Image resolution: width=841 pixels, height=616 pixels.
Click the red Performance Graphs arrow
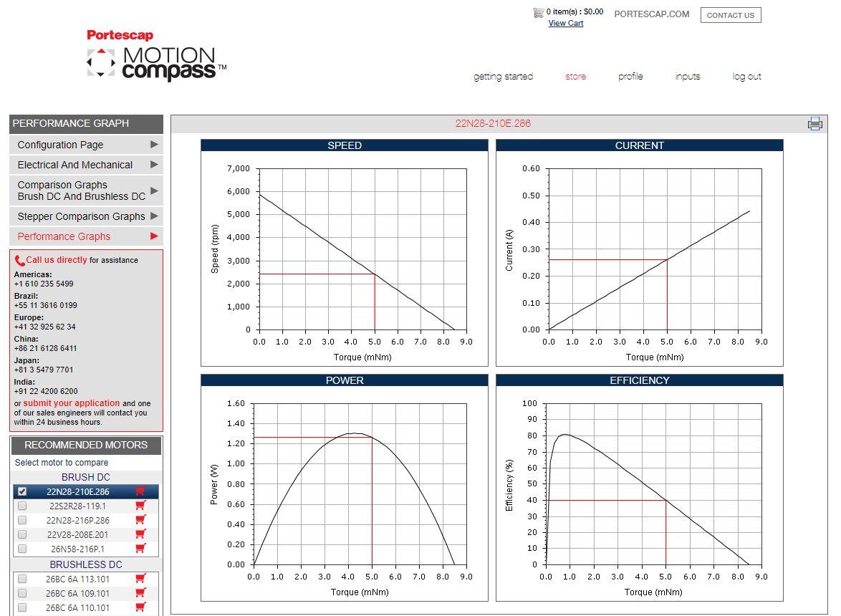coord(155,236)
